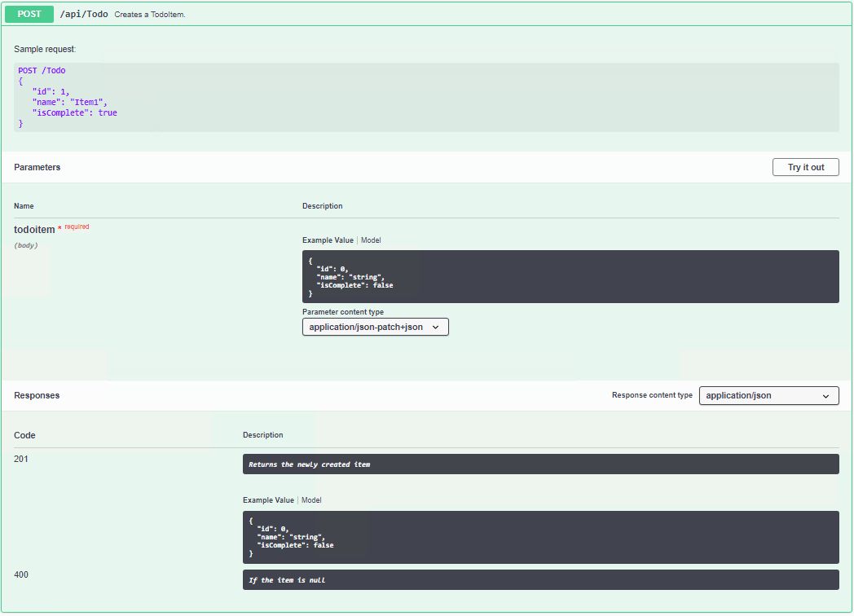
Task: Collapse the /api/Todo operation path
Action: (84, 14)
